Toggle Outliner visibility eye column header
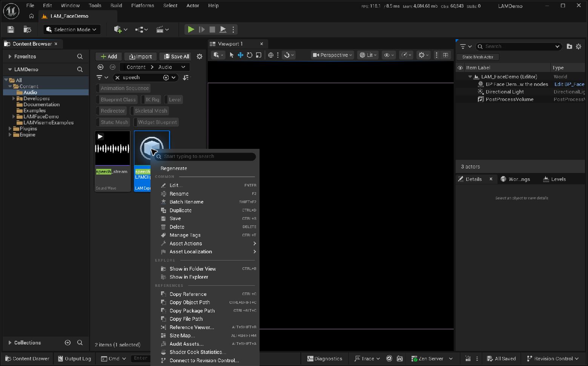588x366 pixels. click(x=460, y=68)
